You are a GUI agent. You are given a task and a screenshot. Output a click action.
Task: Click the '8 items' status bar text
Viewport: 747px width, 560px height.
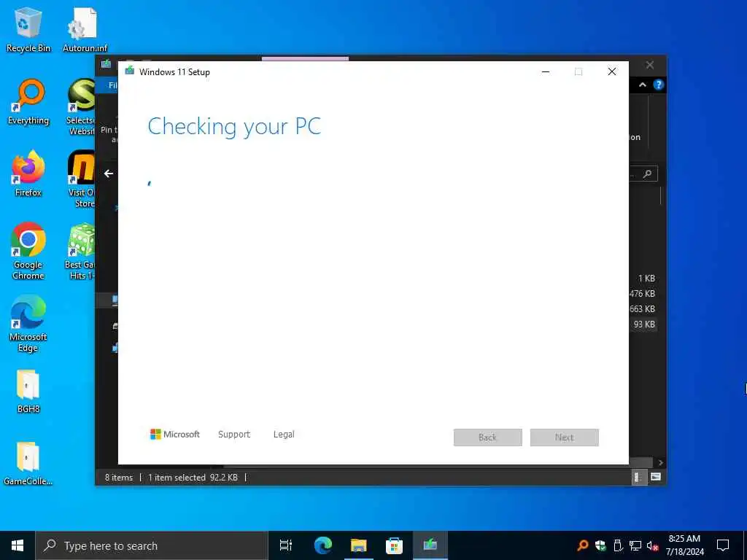(119, 477)
